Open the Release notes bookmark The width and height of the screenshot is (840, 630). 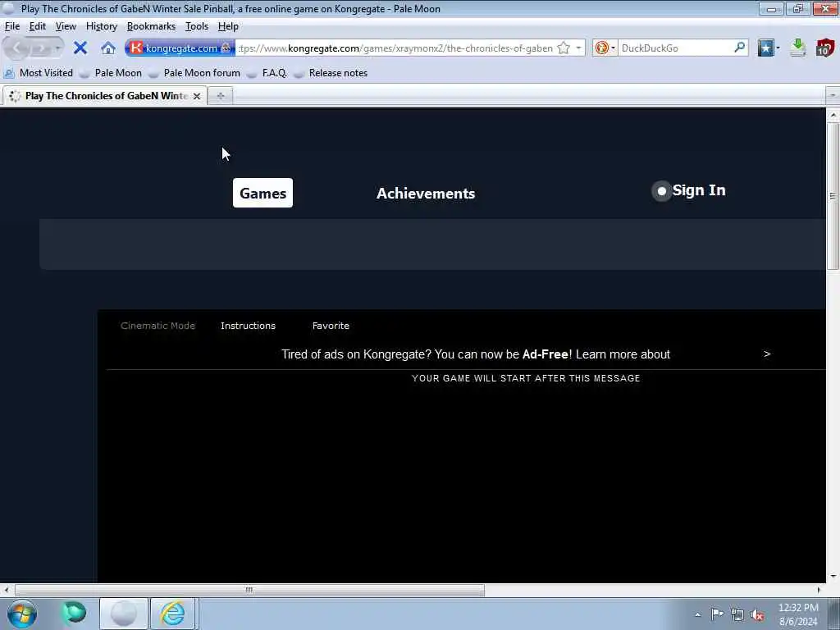click(x=331, y=73)
